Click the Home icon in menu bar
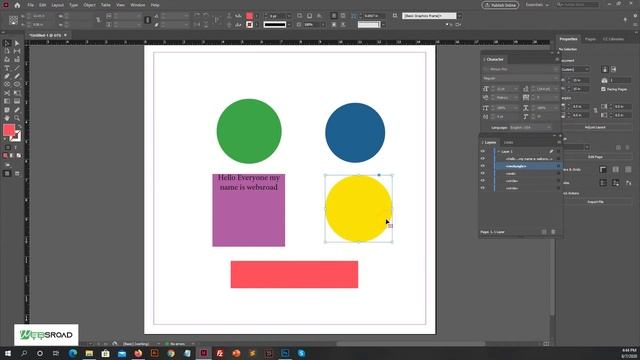The width and height of the screenshot is (640, 360). 17,5
